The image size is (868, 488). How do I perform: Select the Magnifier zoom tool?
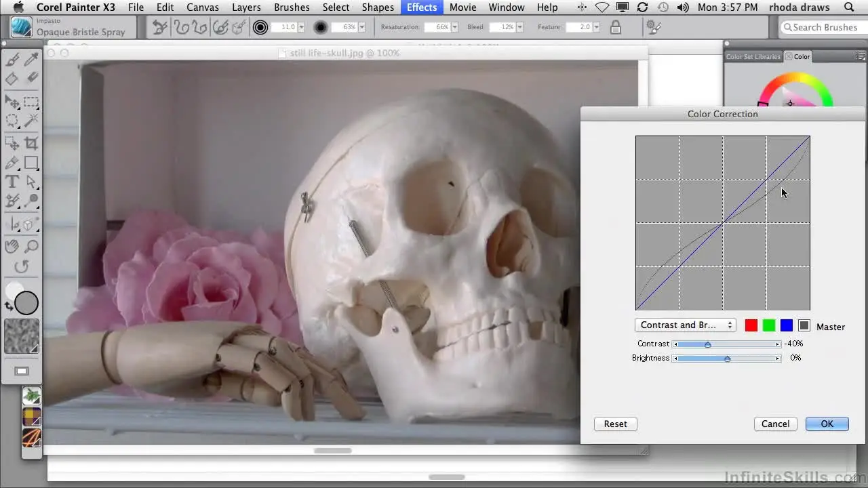32,246
